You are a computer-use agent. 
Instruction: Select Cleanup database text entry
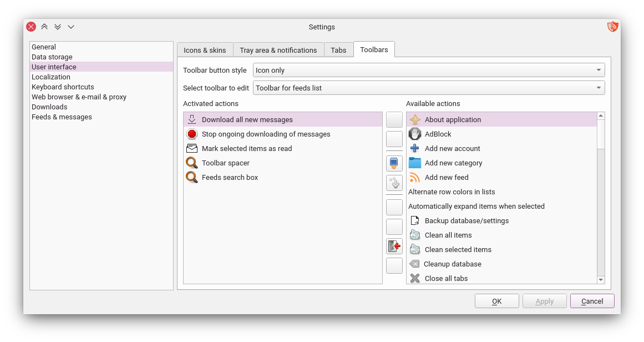click(452, 264)
